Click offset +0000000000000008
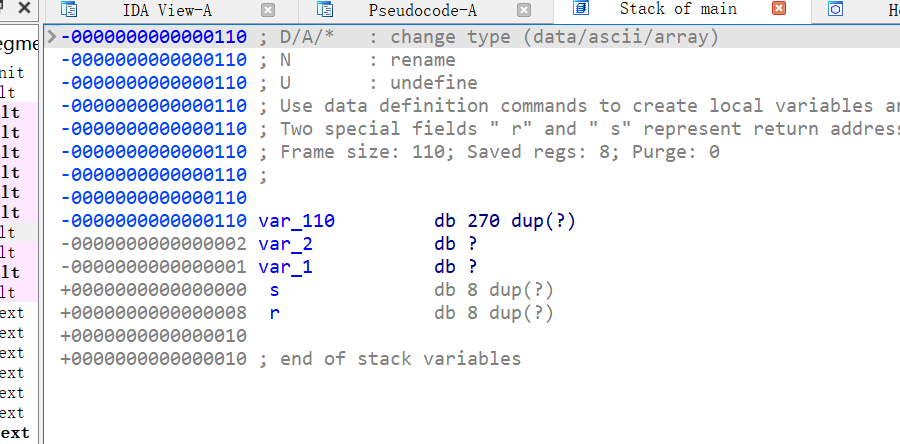This screenshot has width=900, height=444. coord(154,313)
